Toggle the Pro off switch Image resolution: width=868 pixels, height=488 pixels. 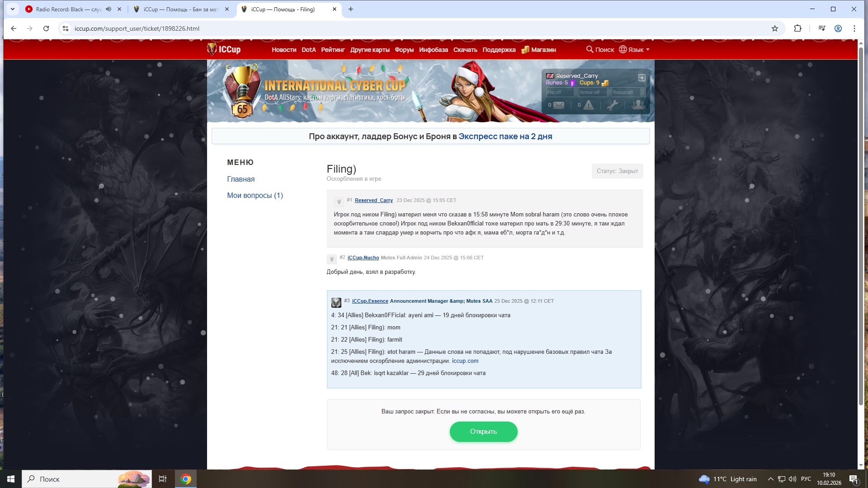[562, 92]
